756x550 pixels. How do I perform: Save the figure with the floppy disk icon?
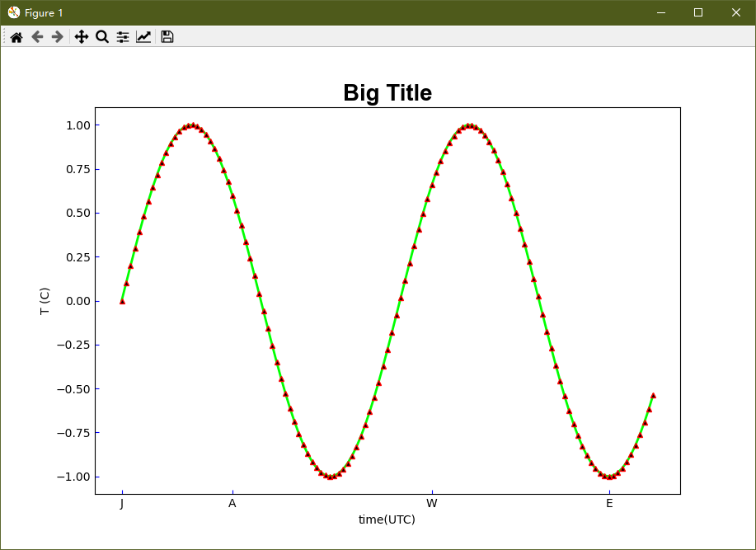click(x=167, y=37)
